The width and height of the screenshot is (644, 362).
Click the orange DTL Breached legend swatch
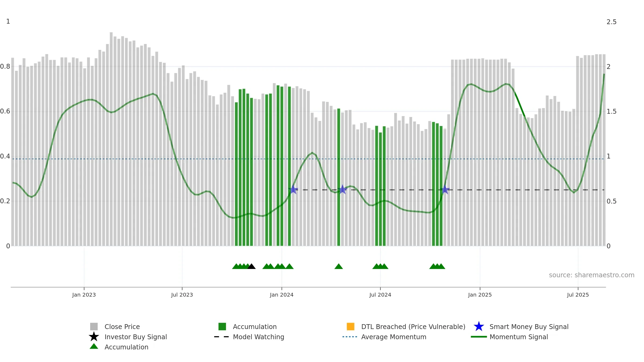coord(350,326)
